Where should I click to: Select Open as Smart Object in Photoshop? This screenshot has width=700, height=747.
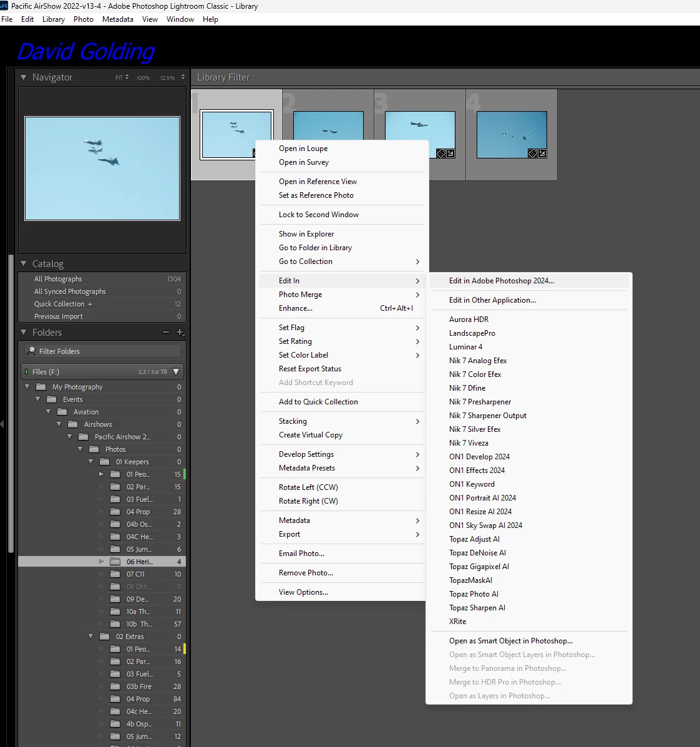(528, 641)
